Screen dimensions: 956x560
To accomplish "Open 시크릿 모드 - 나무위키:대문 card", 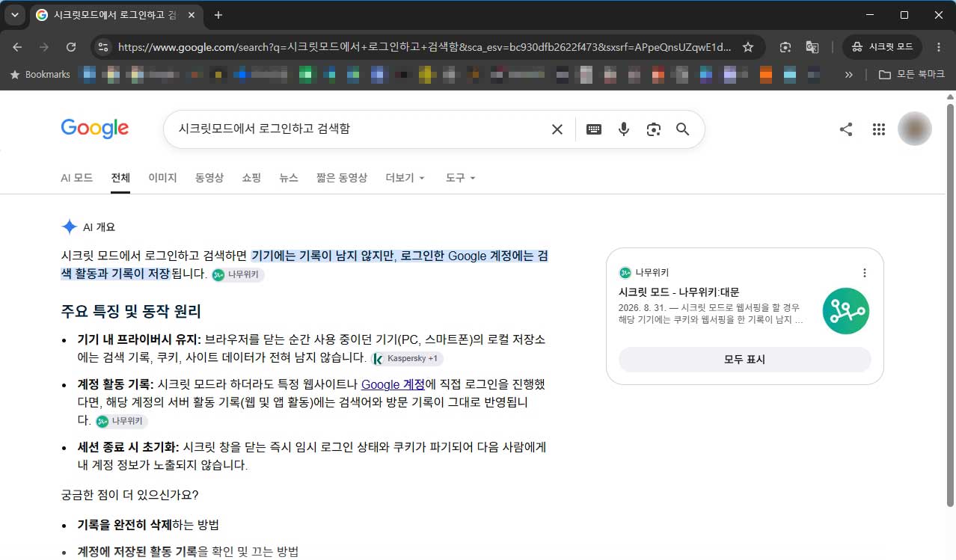I will (679, 292).
